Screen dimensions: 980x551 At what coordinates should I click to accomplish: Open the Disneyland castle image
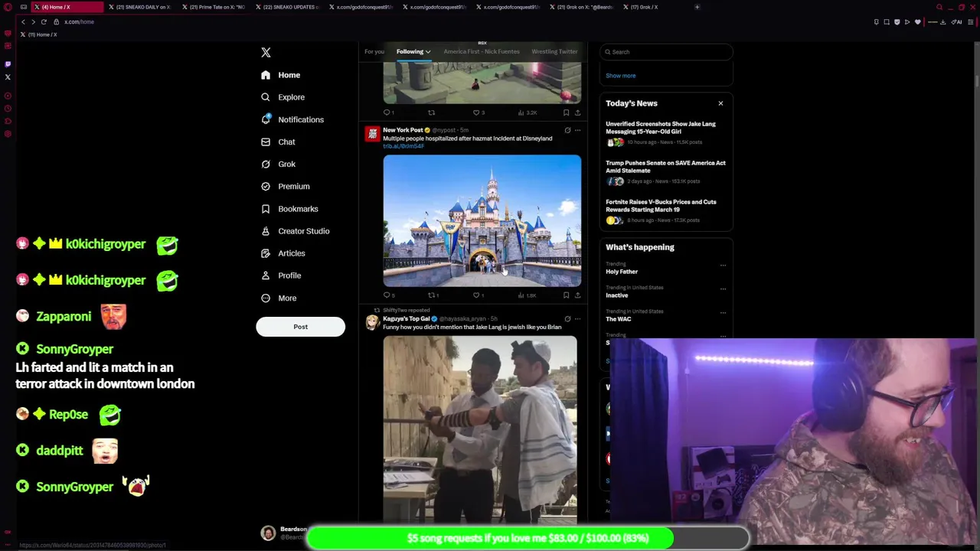click(x=482, y=220)
